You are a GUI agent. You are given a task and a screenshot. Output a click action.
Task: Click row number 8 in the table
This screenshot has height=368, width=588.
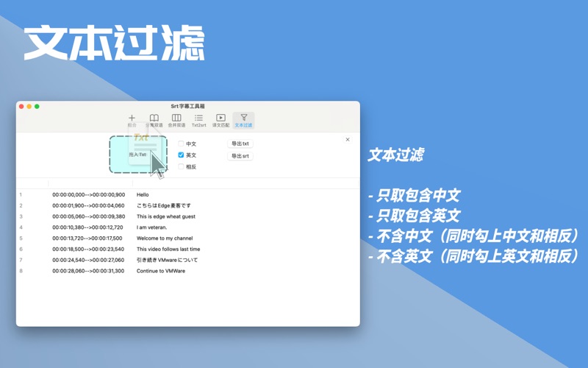21,271
